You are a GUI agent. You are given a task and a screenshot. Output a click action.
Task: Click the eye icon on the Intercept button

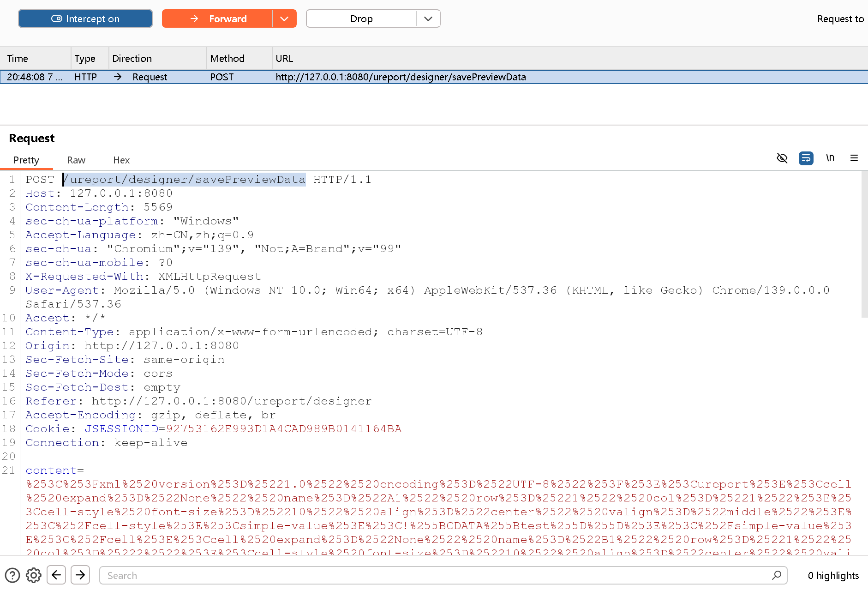(56, 18)
